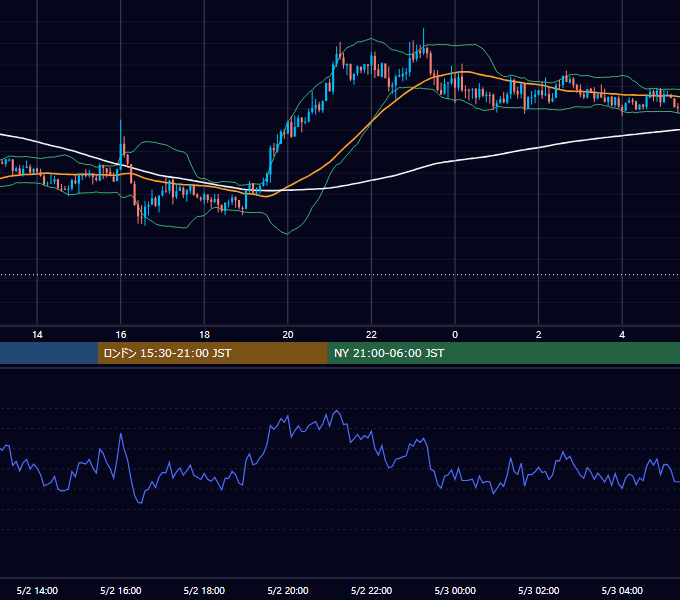Click the 5/3 02:00 oscillator time label
The height and width of the screenshot is (600, 680).
[538, 590]
